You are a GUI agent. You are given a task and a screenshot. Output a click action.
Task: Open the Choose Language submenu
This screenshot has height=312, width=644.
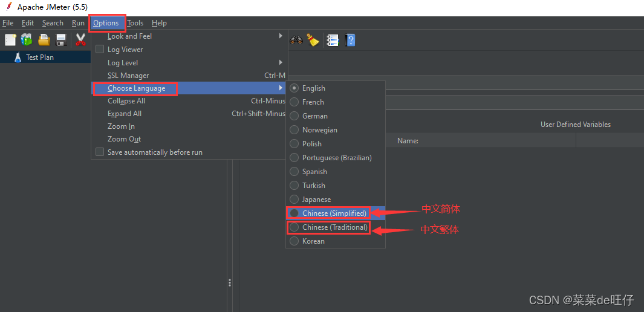point(189,88)
